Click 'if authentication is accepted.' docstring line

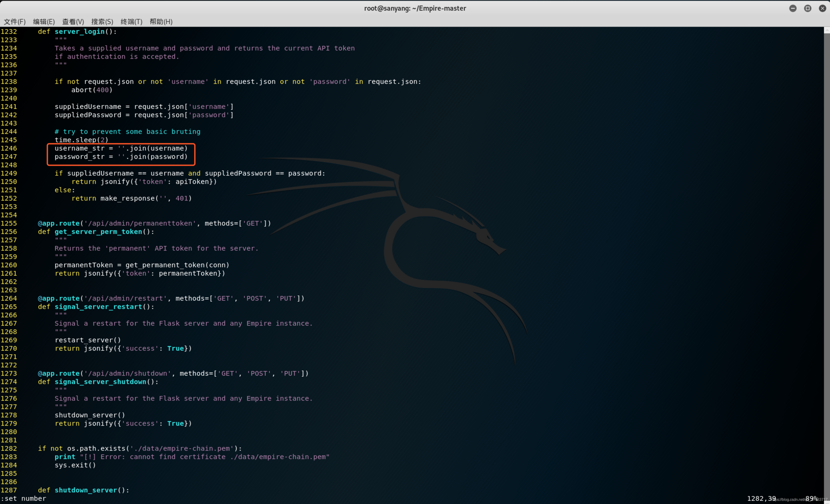(x=117, y=57)
